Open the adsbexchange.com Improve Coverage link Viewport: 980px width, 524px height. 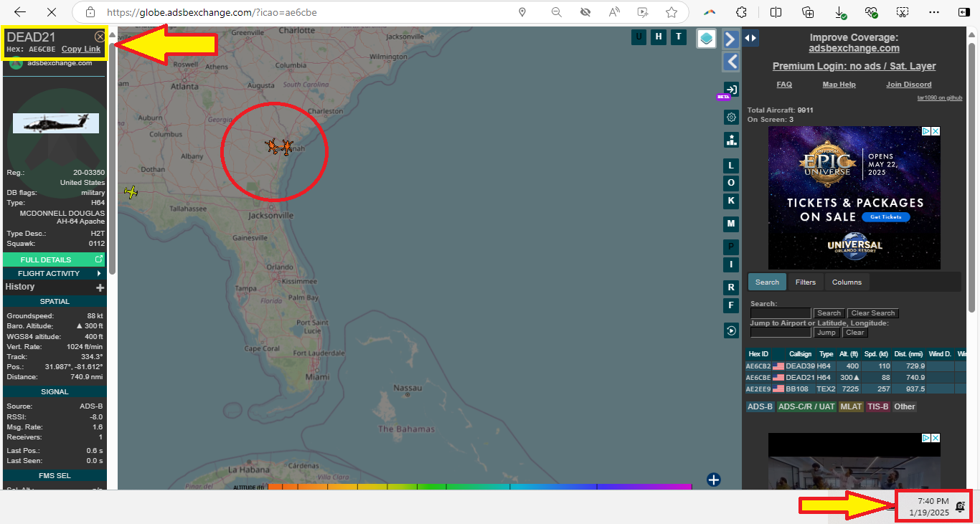854,49
